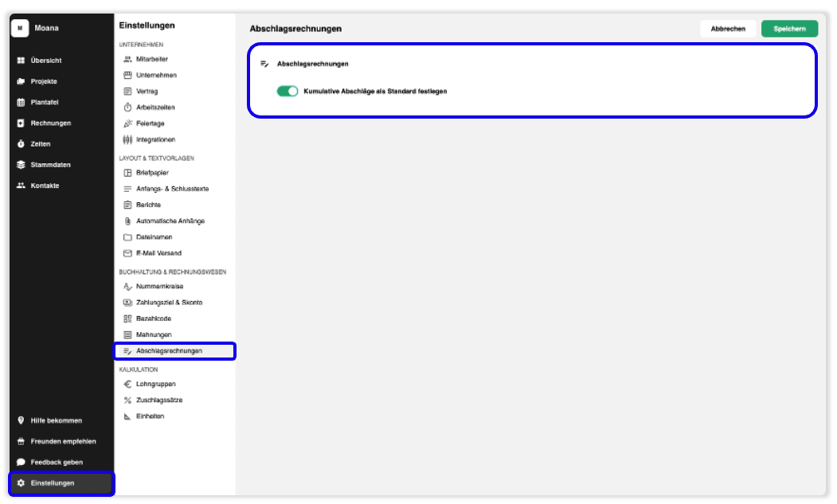Image resolution: width=837 pixels, height=504 pixels.
Task: Click the Plantafel calendar icon
Action: coord(21,102)
